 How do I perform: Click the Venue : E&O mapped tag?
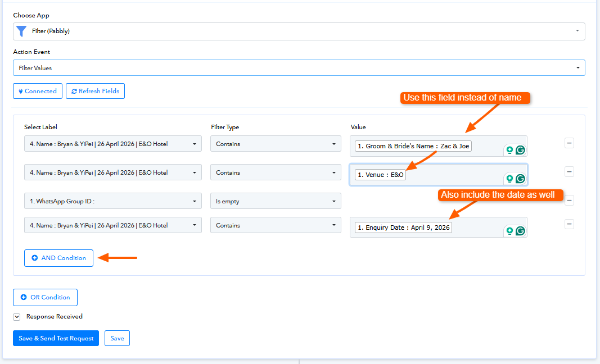coord(380,175)
